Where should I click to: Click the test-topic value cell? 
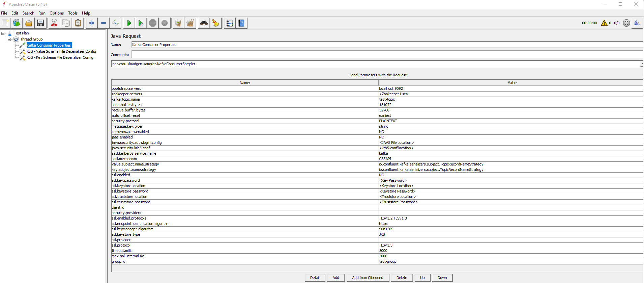511,99
